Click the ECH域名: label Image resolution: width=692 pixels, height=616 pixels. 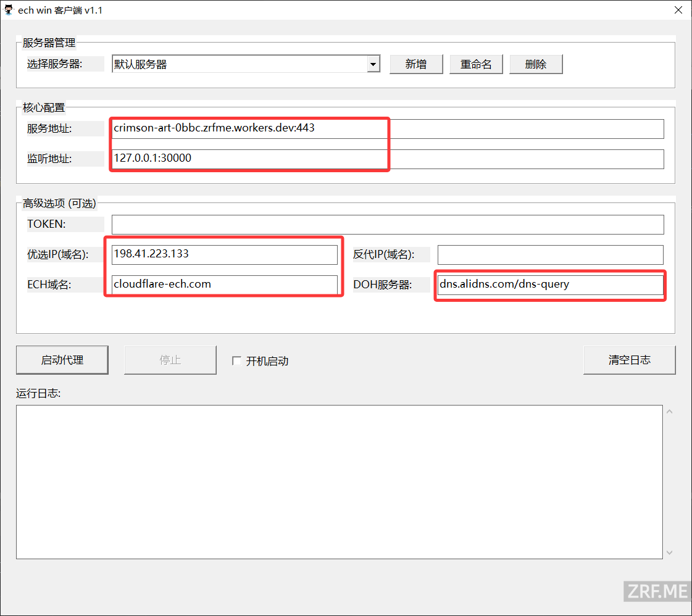(49, 285)
